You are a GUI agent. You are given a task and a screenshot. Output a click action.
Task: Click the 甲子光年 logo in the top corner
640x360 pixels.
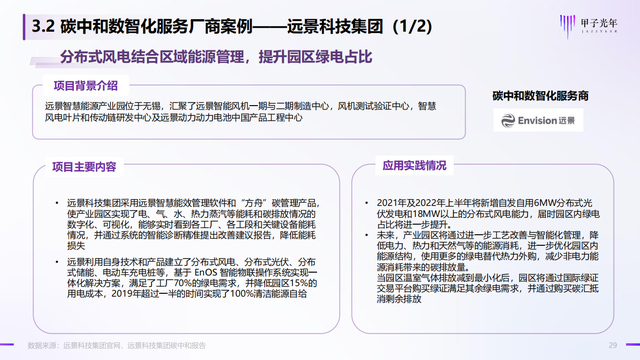[588, 26]
